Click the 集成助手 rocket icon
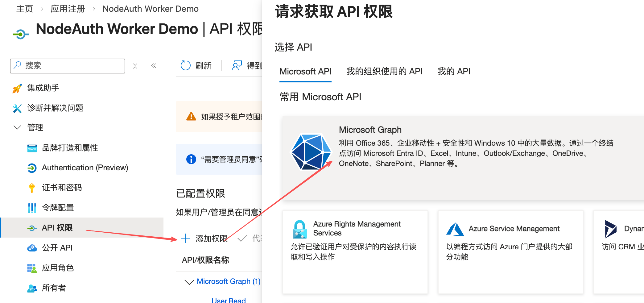 17,89
